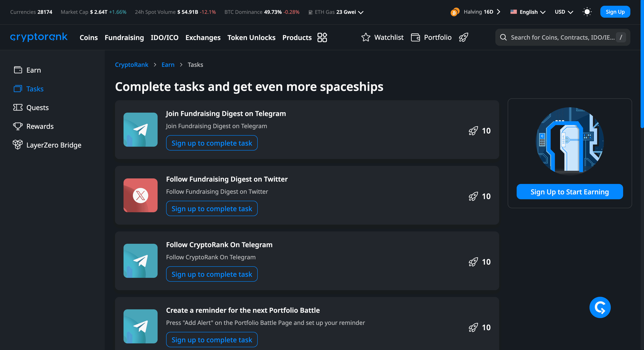644x350 pixels.
Task: Click the 24h Spot Volume $ 54.91B value
Action: pos(188,12)
